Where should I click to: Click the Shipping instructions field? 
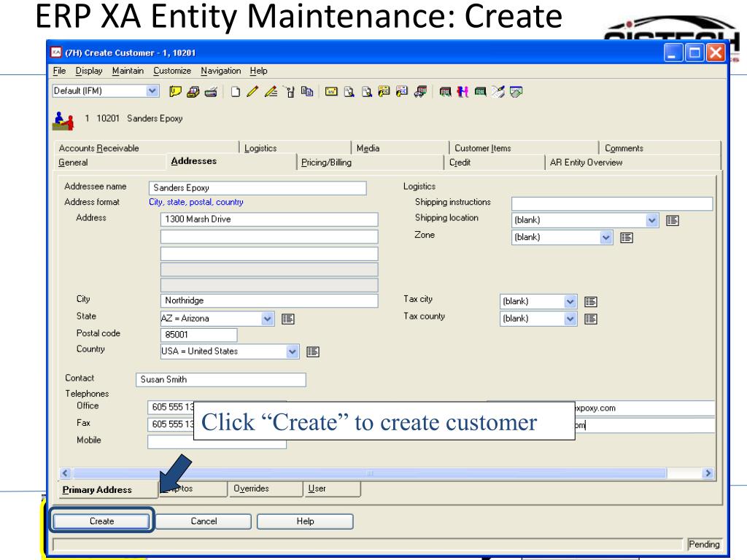(612, 204)
